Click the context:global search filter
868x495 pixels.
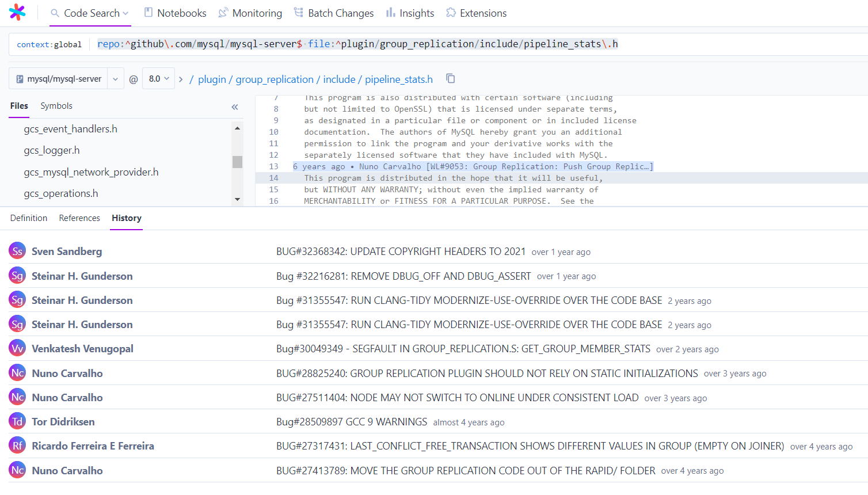(x=50, y=44)
